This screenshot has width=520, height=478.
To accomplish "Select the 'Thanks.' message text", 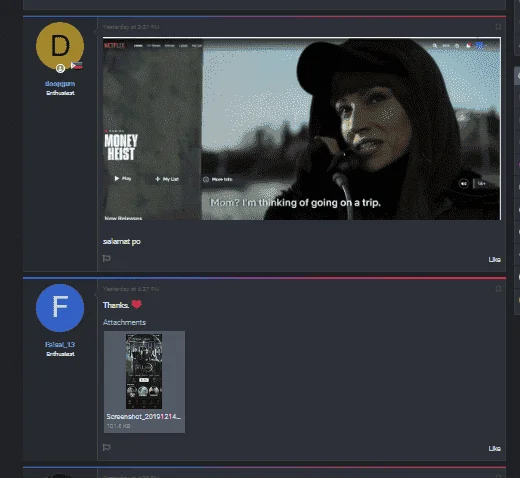I will click(x=116, y=305).
